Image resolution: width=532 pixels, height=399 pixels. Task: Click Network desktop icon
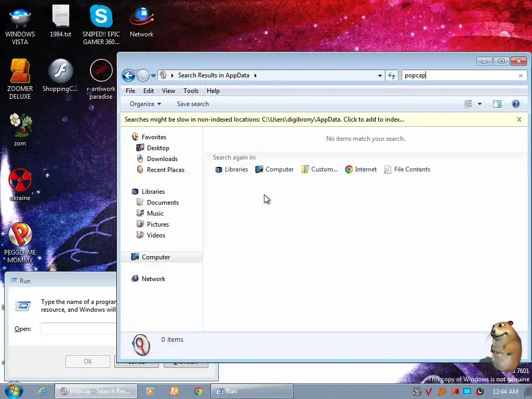(x=141, y=22)
